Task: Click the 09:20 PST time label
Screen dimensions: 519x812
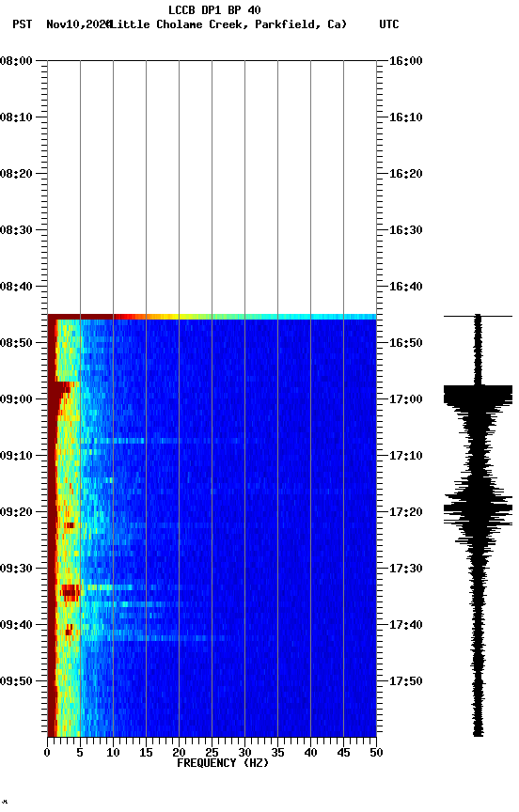Action: [x=16, y=512]
